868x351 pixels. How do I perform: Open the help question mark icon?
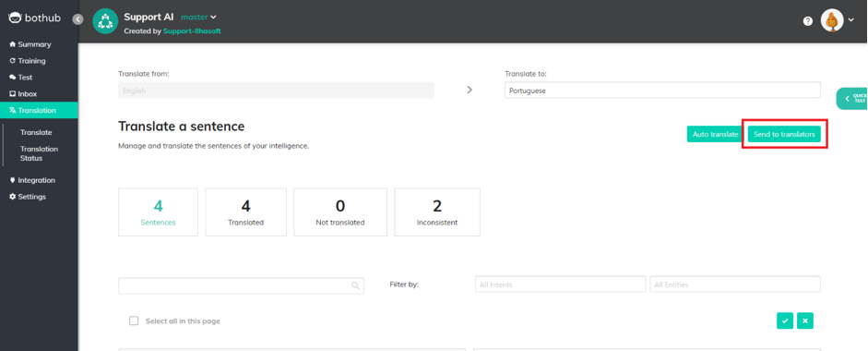tap(808, 21)
